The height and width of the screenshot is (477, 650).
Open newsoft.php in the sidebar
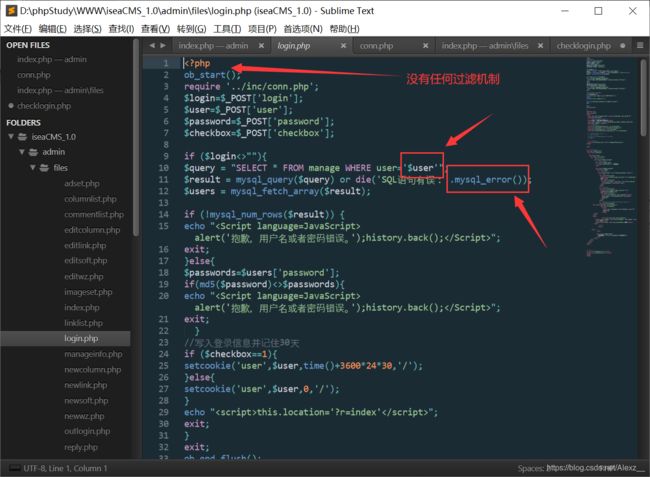point(86,401)
